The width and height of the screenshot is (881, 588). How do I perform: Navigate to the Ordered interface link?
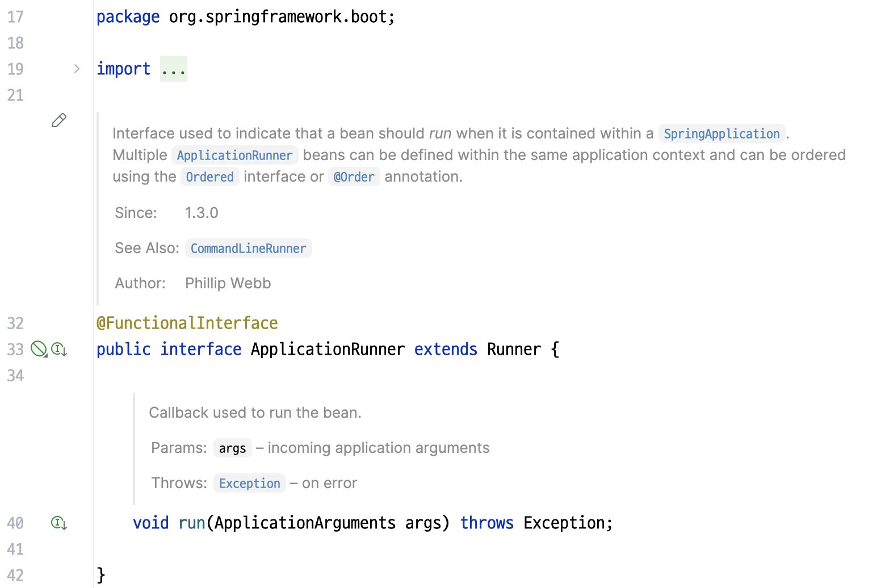[209, 177]
